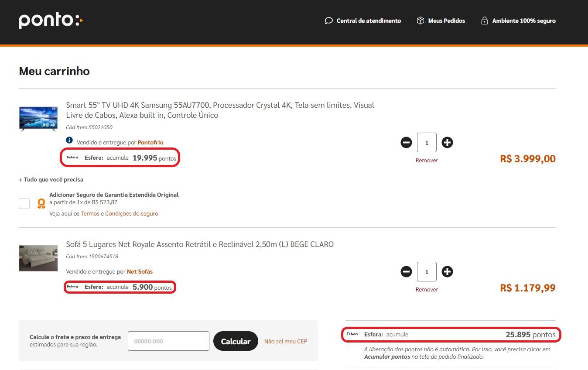This screenshot has height=370, width=588.
Task: Click the Meus Pedidos box icon
Action: [420, 21]
